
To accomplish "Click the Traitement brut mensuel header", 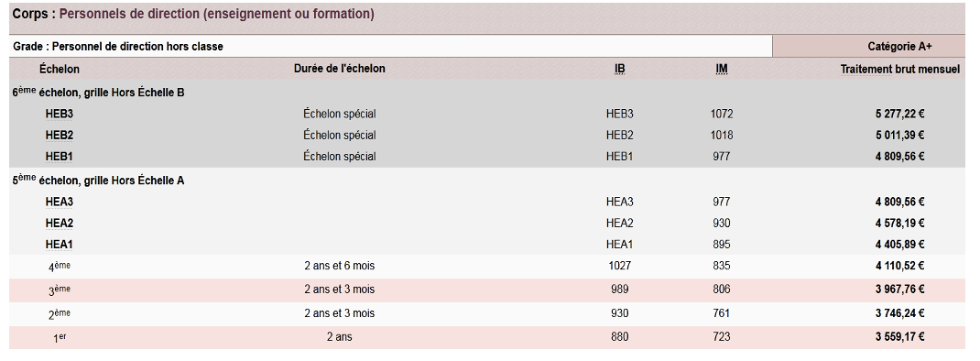I will pyautogui.click(x=900, y=69).
